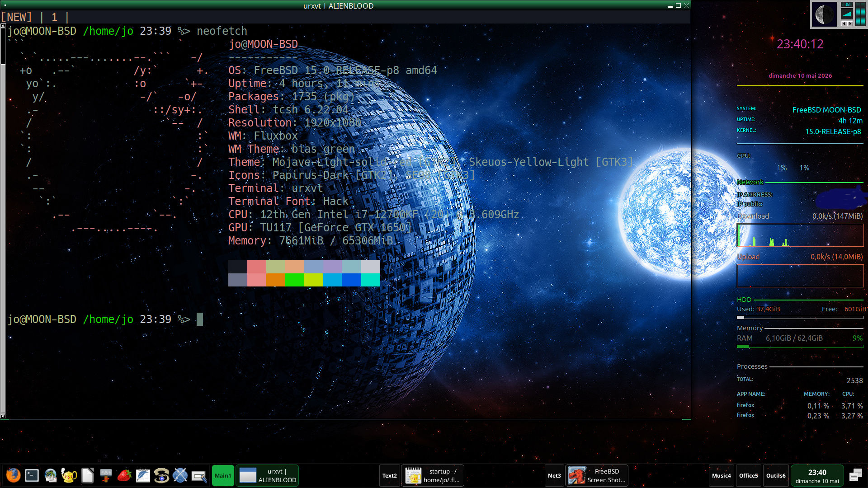
Task: Click the blue neofetch color block
Action: pyautogui.click(x=352, y=280)
